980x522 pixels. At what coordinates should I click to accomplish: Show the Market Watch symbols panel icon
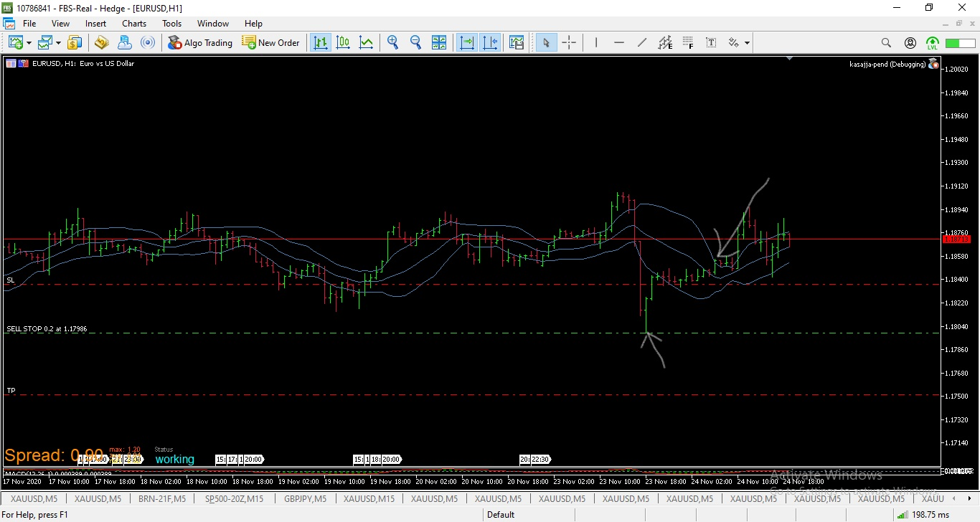(75, 43)
